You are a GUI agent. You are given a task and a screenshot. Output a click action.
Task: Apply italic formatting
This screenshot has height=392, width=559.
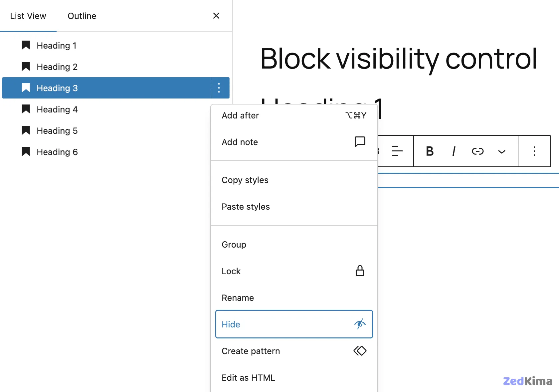[x=453, y=151]
